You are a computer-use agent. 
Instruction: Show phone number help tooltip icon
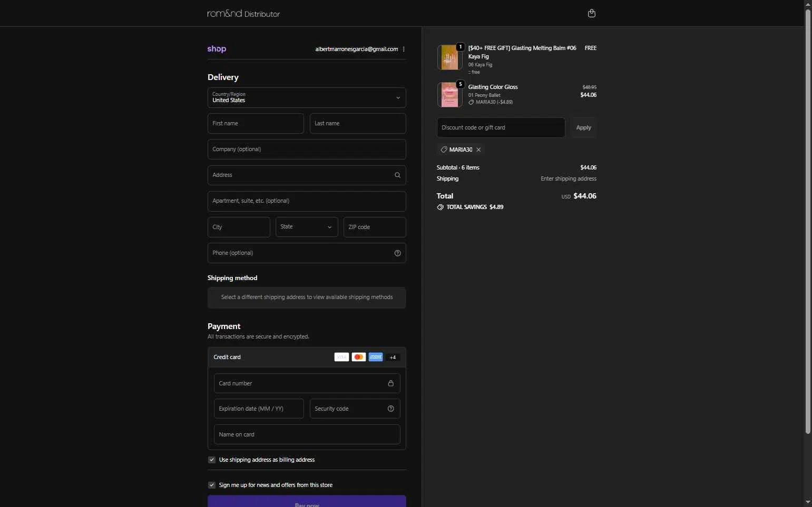click(397, 253)
